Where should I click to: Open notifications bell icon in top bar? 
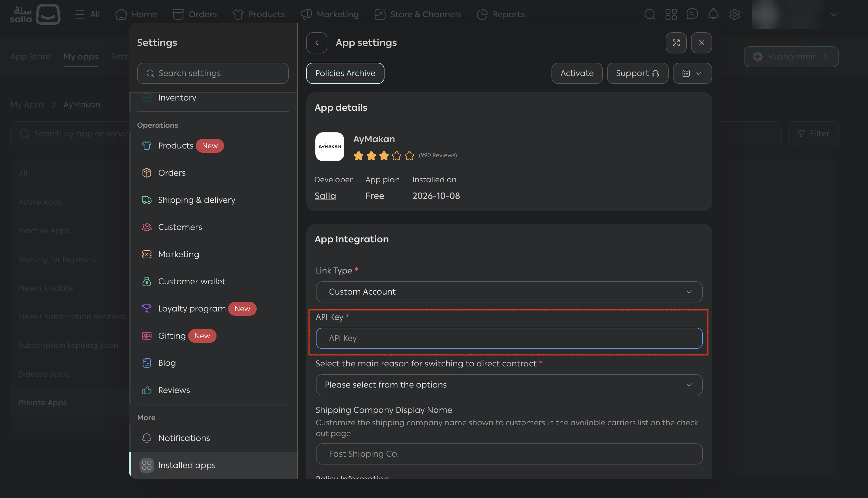click(x=713, y=14)
